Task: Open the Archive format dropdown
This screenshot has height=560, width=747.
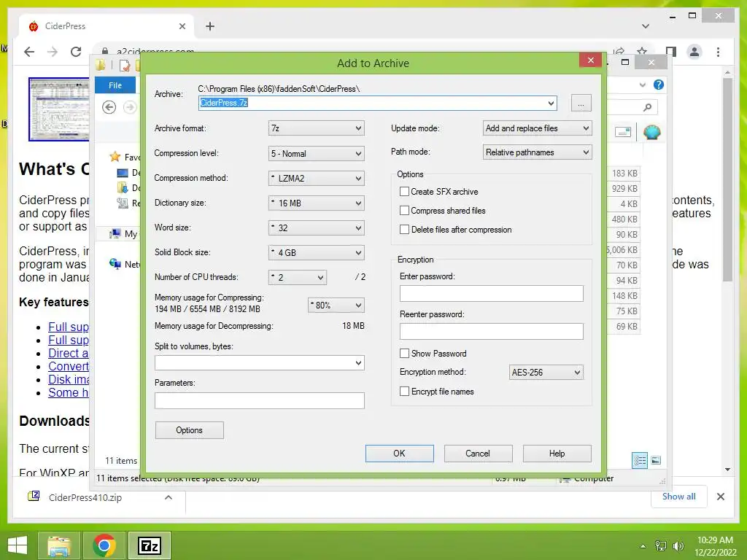Action: point(317,128)
